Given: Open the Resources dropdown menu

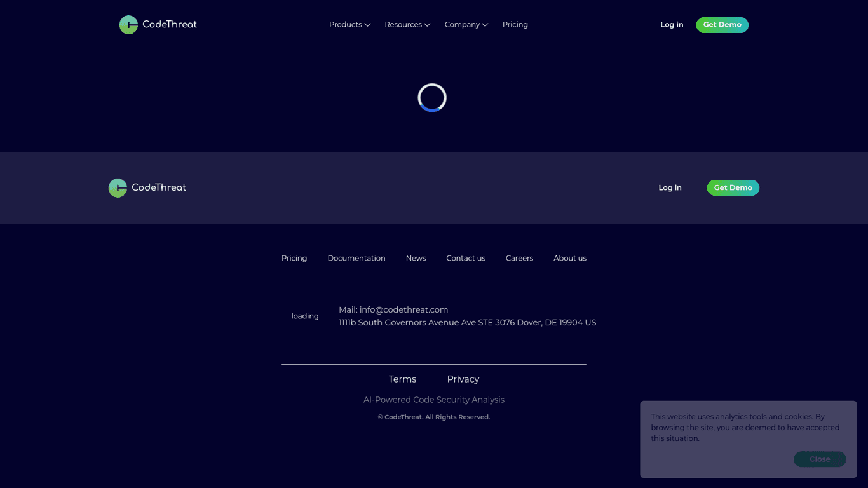Looking at the screenshot, I should 407,25.
